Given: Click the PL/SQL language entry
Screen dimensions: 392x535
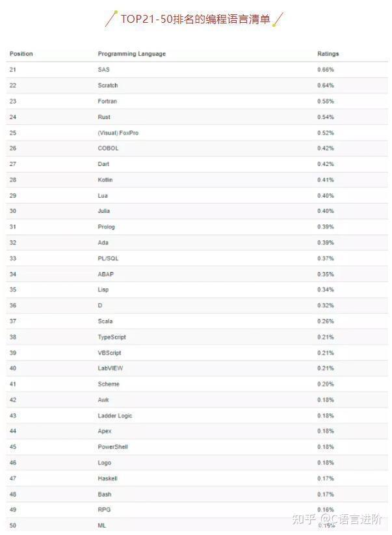Looking at the screenshot, I should click(108, 258).
